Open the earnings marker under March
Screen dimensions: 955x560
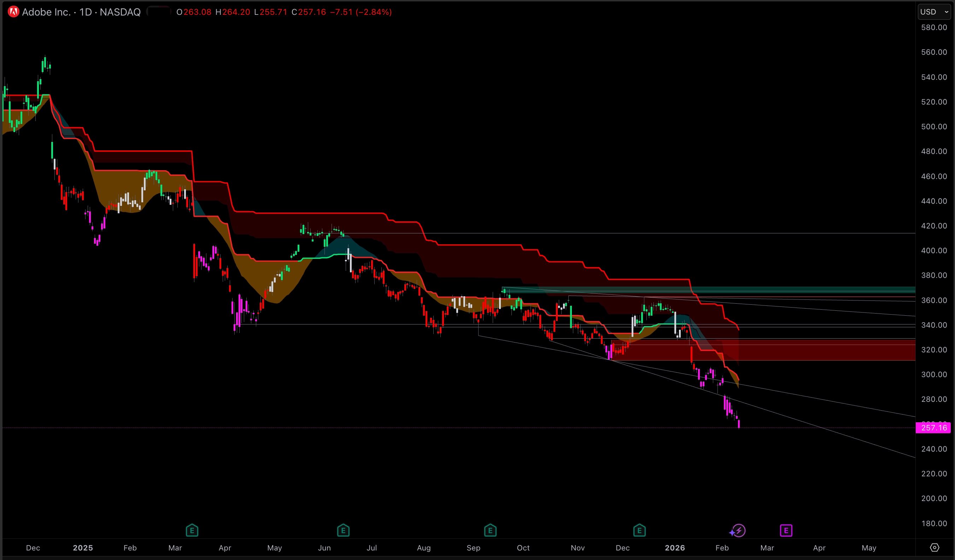coord(192,530)
